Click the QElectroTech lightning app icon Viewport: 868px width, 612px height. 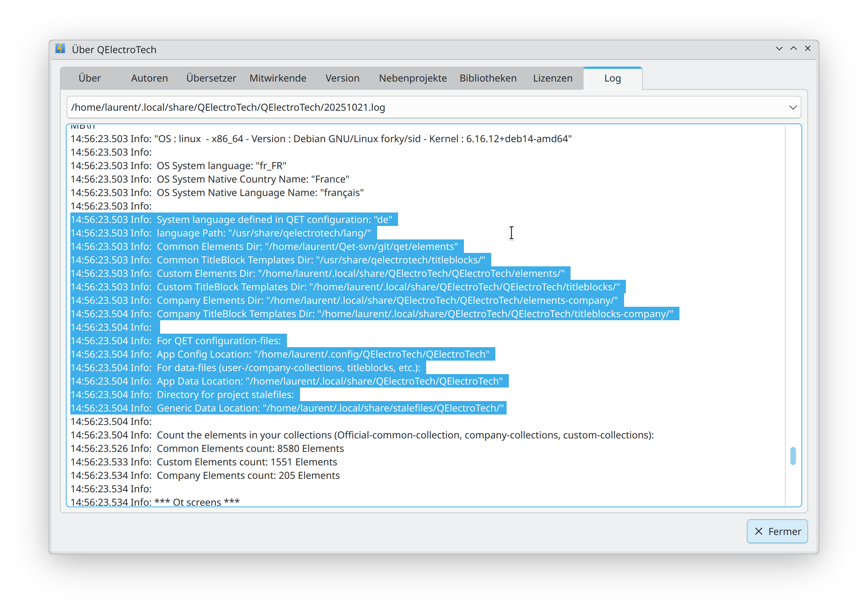click(x=60, y=49)
